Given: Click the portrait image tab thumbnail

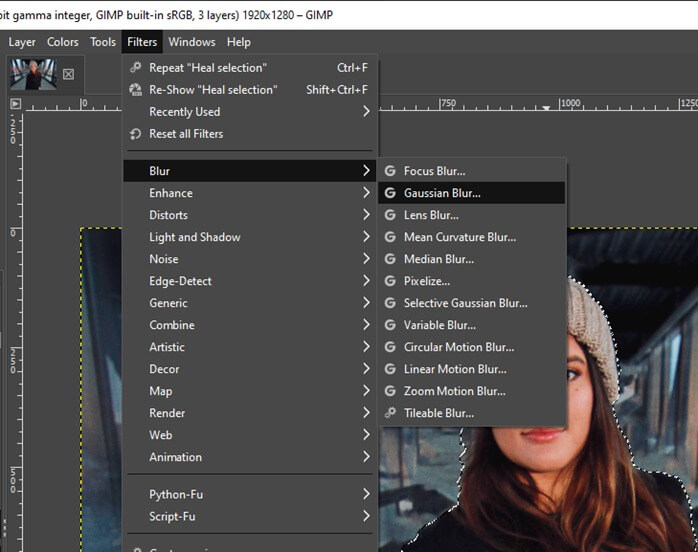Looking at the screenshot, I should point(33,74).
